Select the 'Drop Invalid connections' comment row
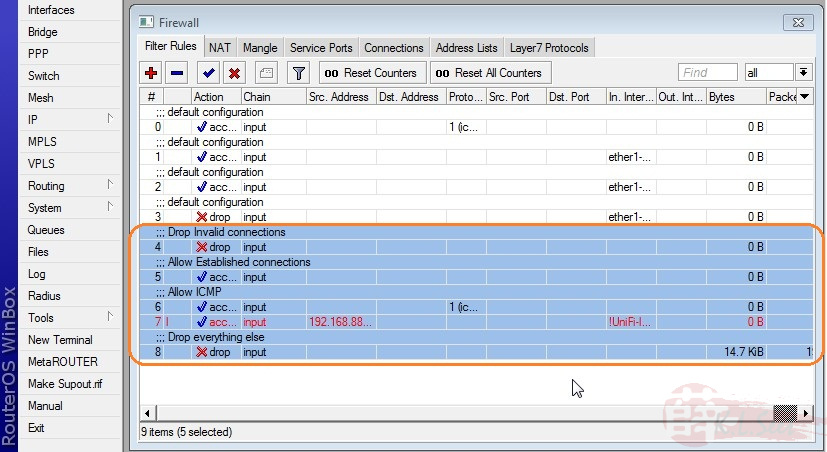 pyautogui.click(x=476, y=232)
